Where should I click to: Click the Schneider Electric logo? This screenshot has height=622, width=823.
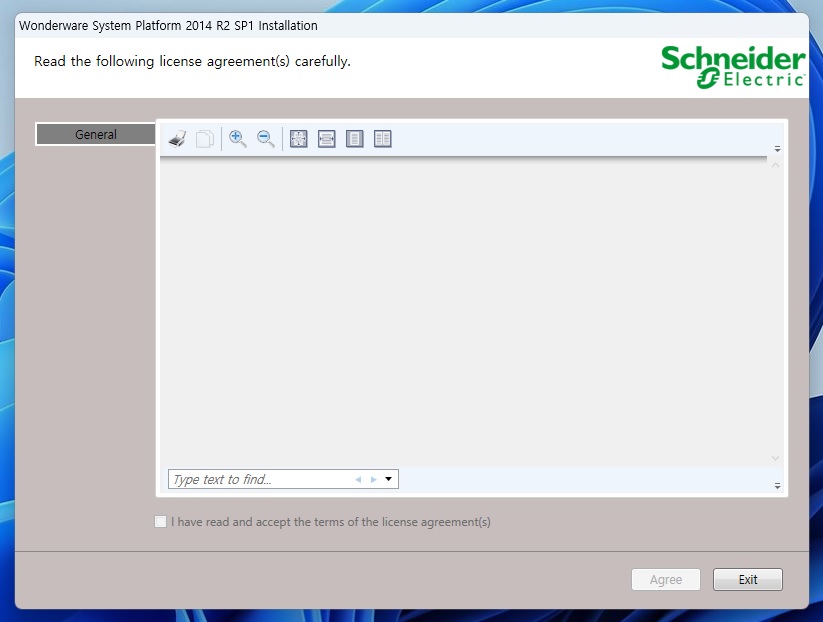[733, 67]
